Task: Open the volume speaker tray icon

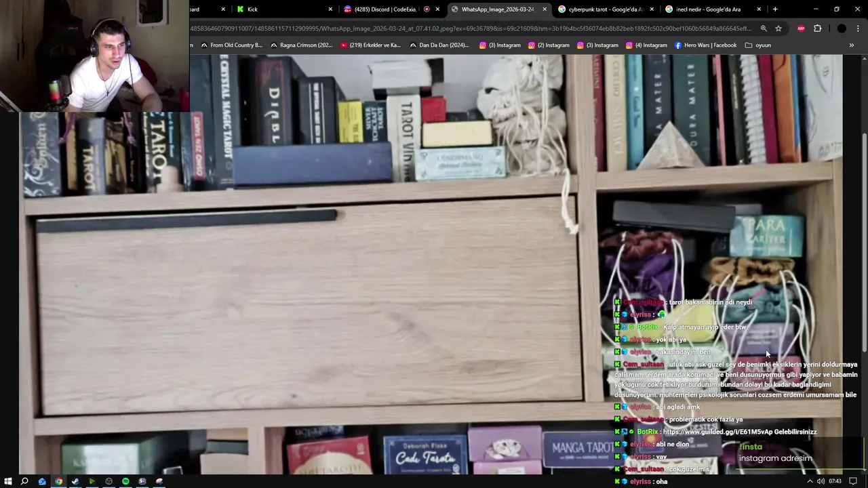Action: coord(821,481)
